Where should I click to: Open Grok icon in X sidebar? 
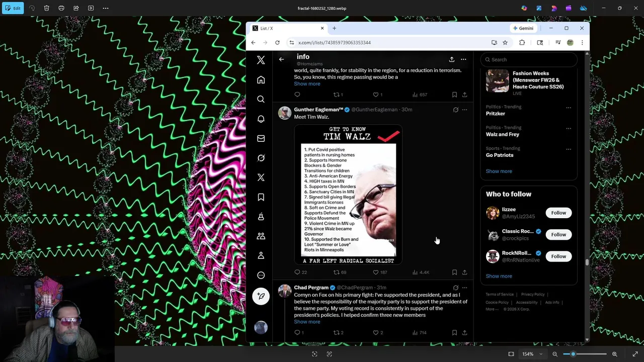(x=261, y=158)
